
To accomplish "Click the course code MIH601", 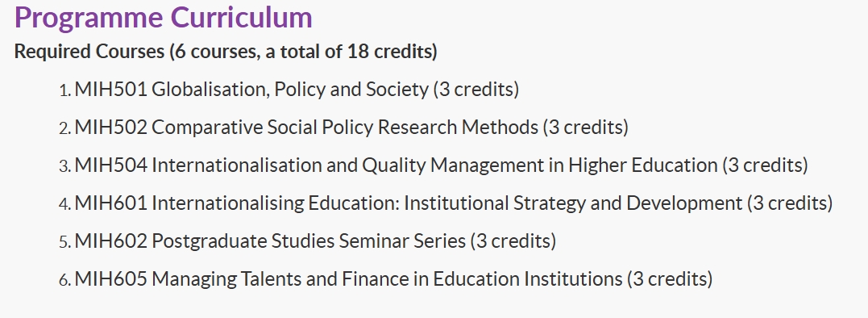I will click(x=111, y=203).
